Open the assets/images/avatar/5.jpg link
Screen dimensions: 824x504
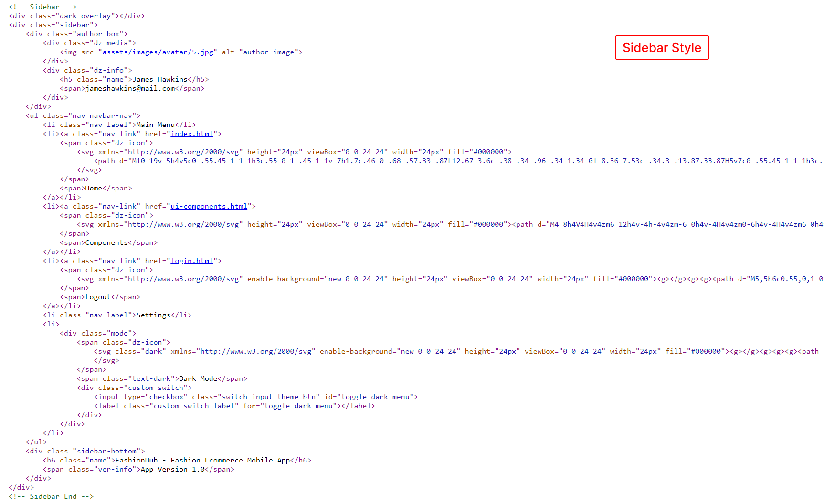(x=158, y=52)
